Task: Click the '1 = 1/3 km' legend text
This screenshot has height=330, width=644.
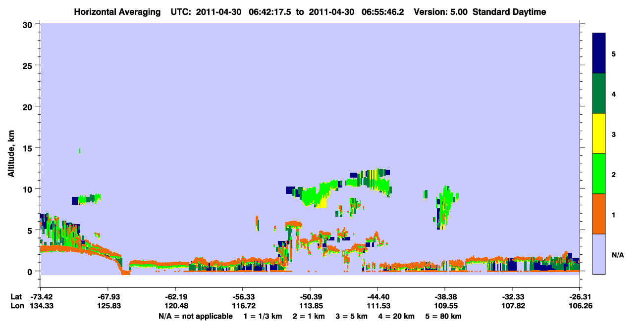Action: (263, 316)
